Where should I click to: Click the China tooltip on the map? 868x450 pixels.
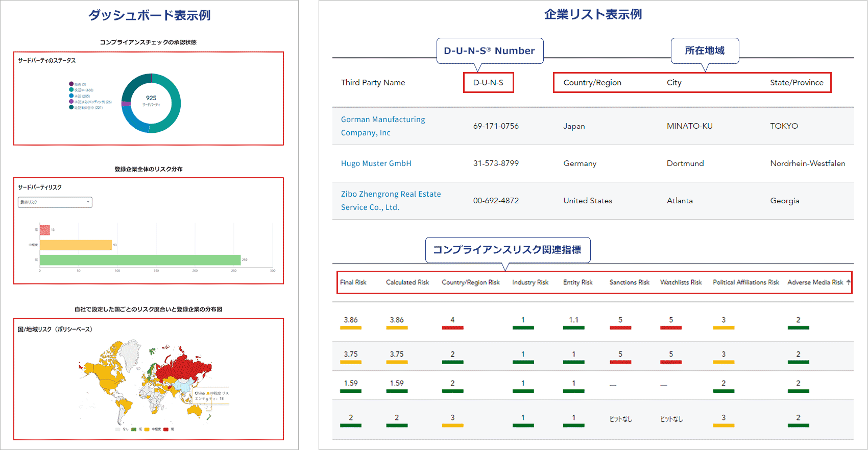tap(211, 396)
